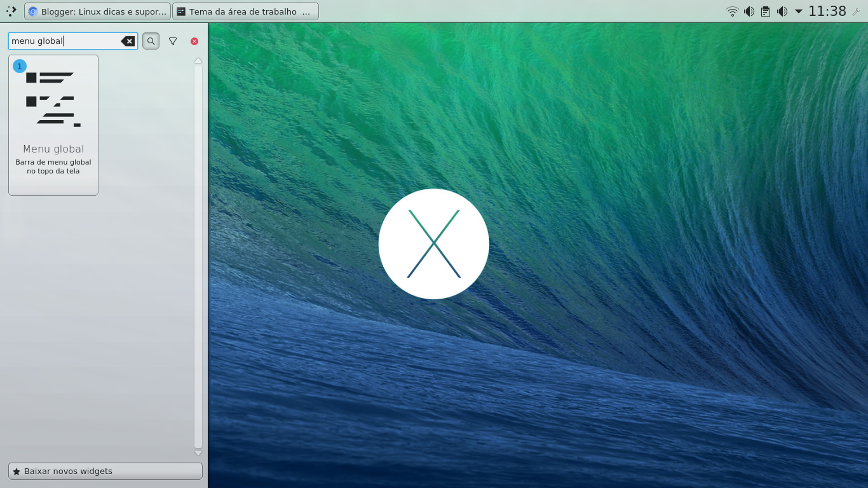Screen dimensions: 868x488
Task: Open Baixar novos widgets
Action: (x=104, y=471)
